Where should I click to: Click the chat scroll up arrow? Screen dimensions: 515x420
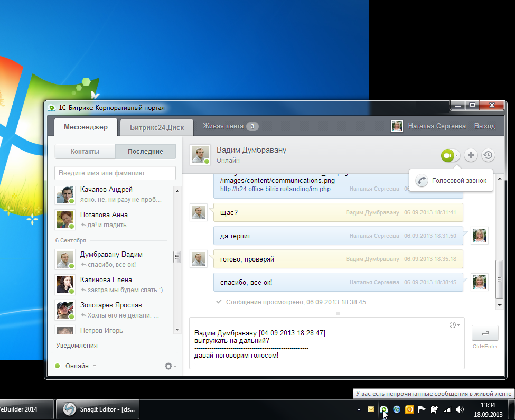point(500,179)
